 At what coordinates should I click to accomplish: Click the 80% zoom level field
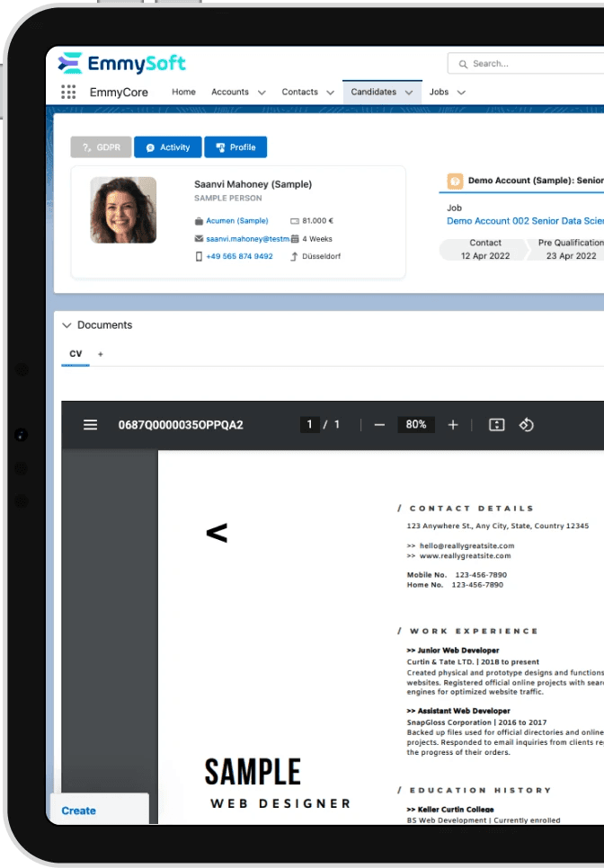(416, 425)
